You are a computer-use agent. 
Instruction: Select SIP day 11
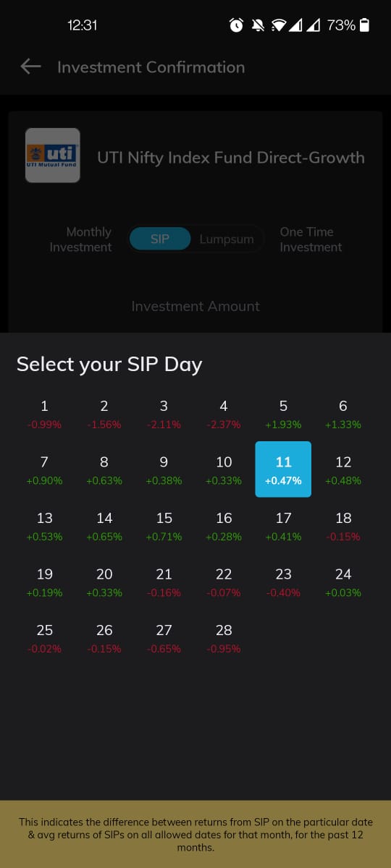coord(283,469)
